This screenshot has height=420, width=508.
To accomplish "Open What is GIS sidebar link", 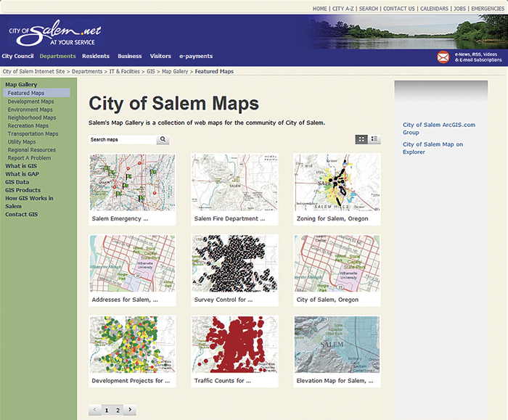I will click(21, 166).
